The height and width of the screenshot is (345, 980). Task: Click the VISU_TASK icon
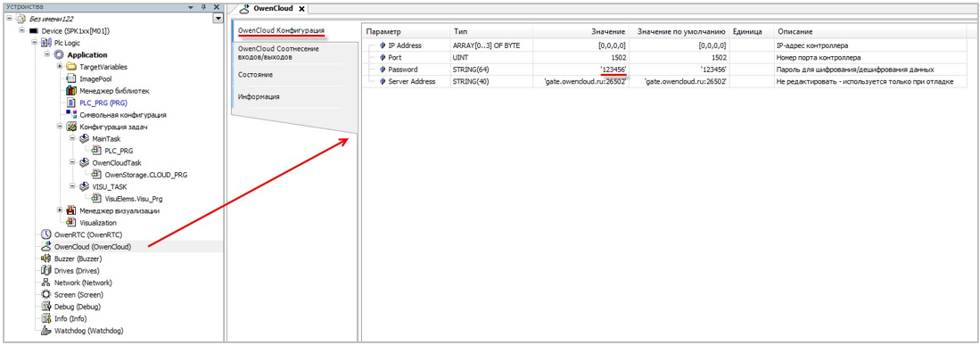point(84,187)
